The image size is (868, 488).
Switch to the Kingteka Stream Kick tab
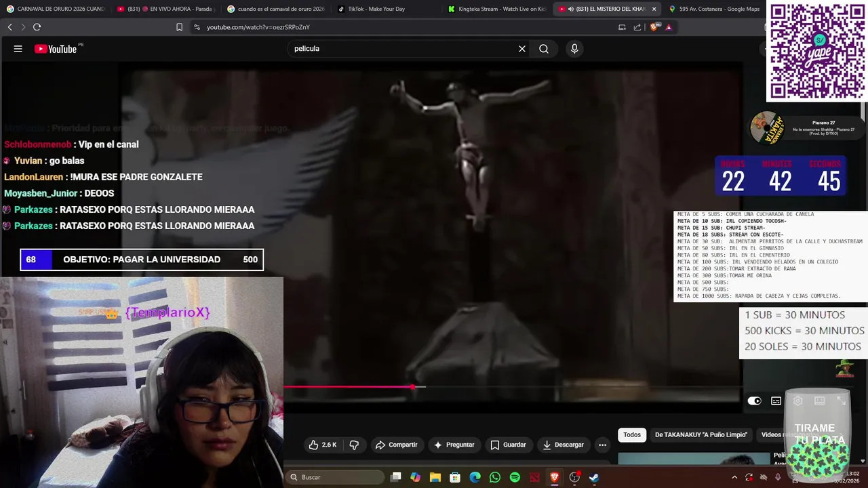[497, 9]
